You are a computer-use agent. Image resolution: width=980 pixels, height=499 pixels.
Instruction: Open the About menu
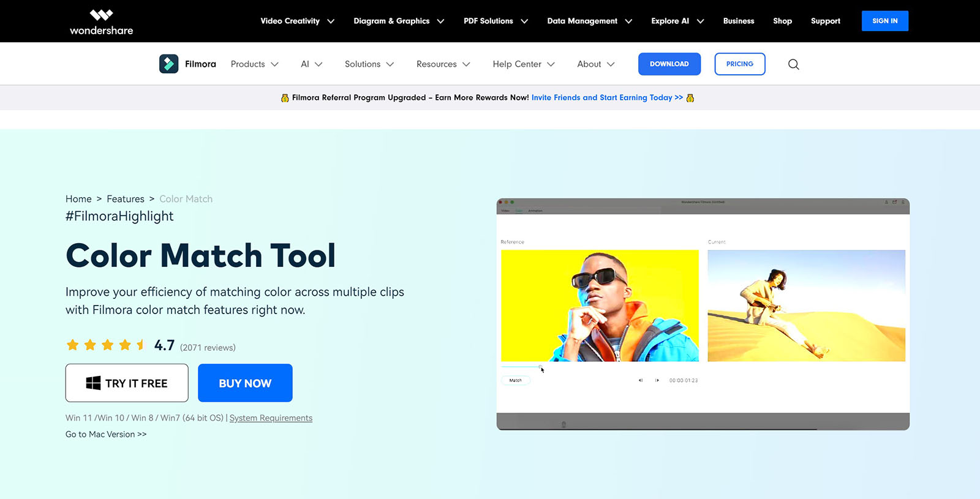point(596,64)
